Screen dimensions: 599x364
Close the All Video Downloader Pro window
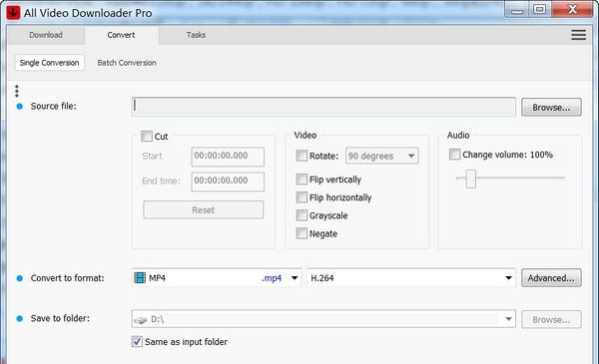tap(572, 9)
